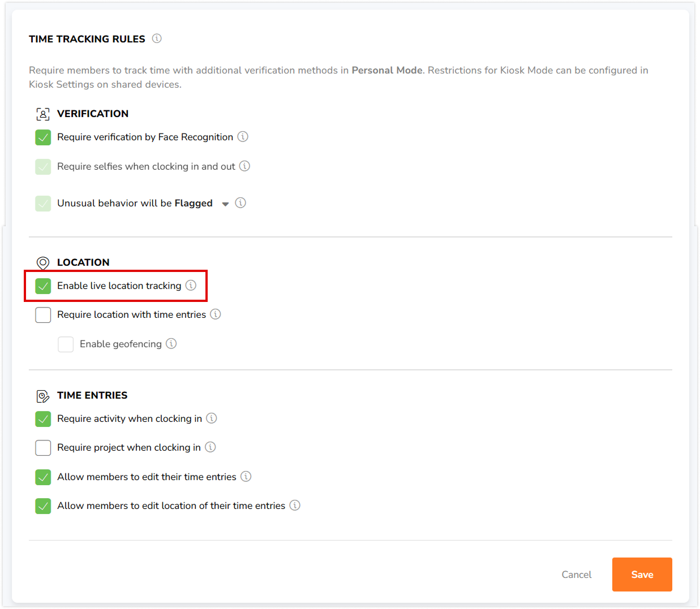
Task: Click info icon for selfies when clocking
Action: (244, 166)
